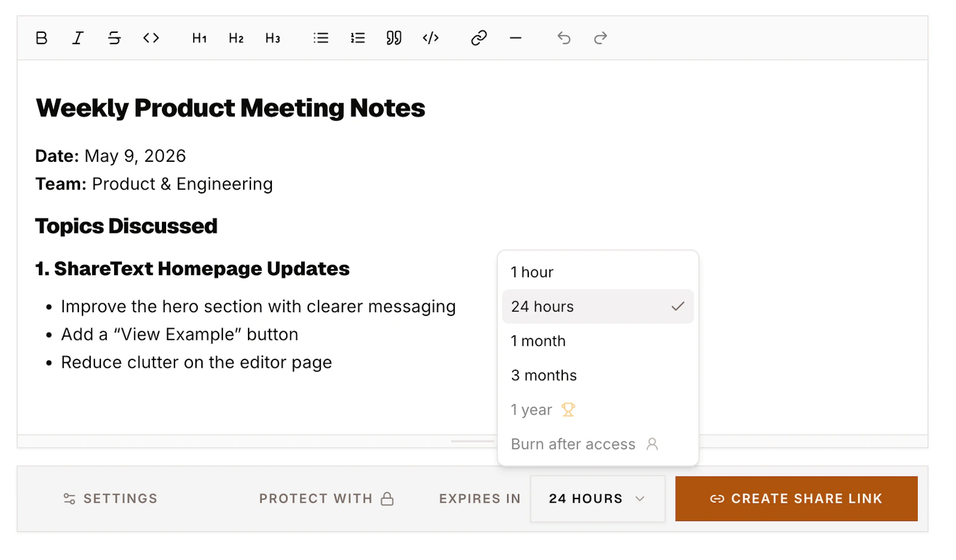This screenshot has height=560, width=956.
Task: Set Heading 1 style
Action: click(200, 38)
